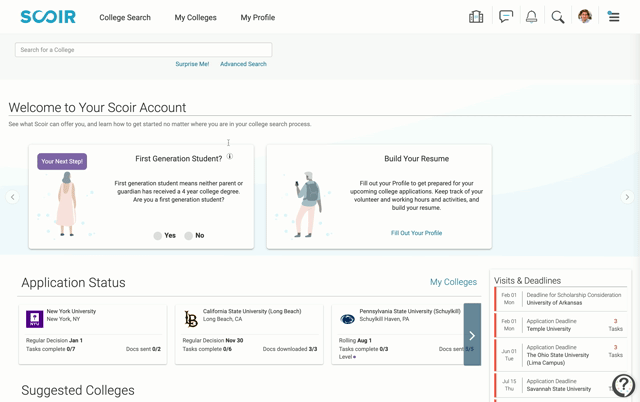
Task: Click Visits & Deadlines heading
Action: [527, 281]
